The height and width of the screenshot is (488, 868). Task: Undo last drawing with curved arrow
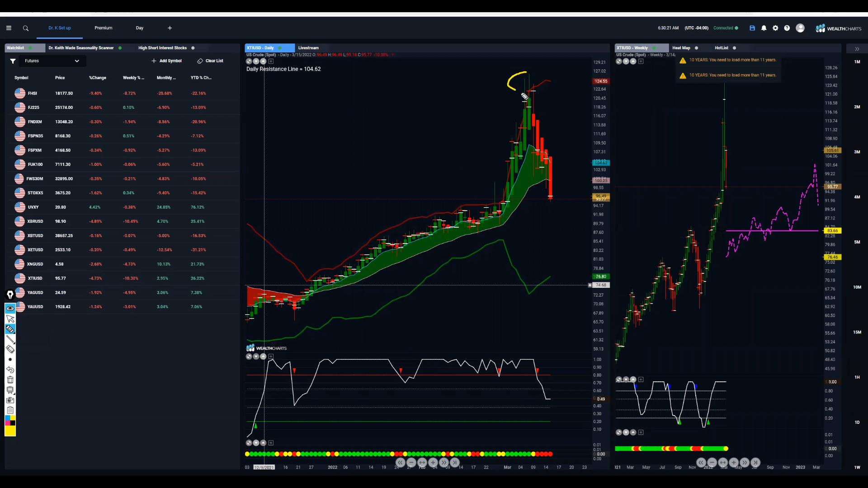click(x=10, y=370)
